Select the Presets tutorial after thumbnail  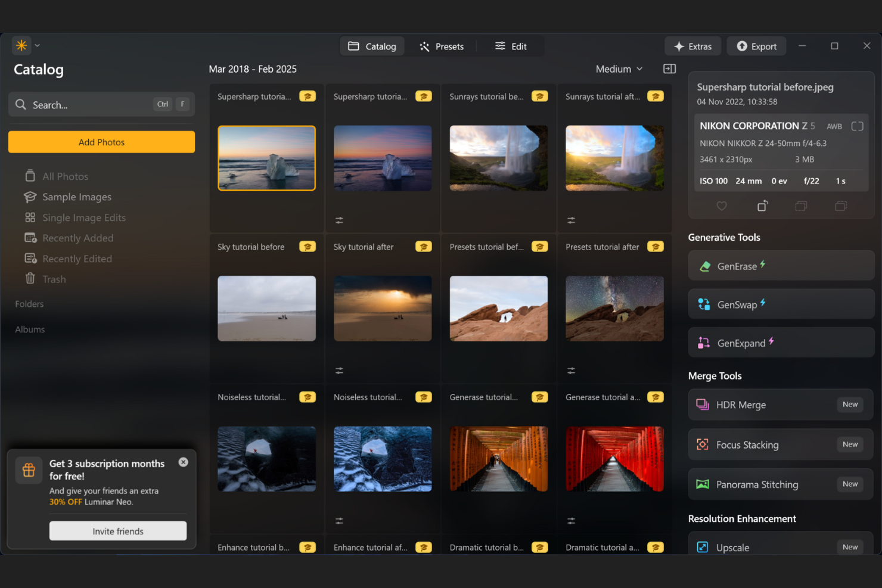point(614,309)
